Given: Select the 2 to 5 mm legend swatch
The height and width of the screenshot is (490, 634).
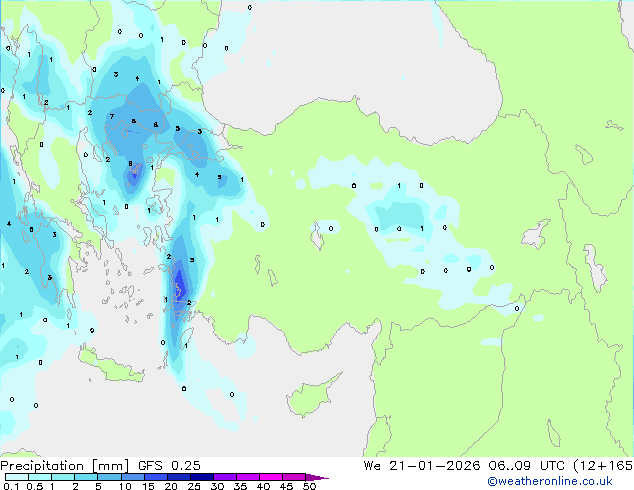Looking at the screenshot, I should [x=86, y=477].
